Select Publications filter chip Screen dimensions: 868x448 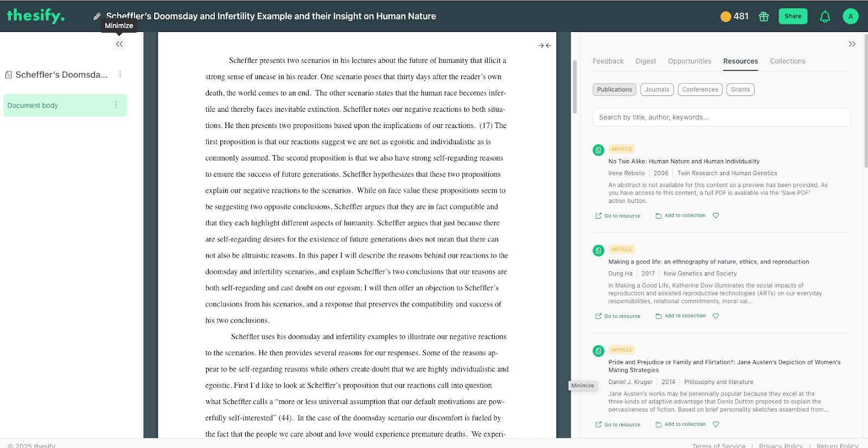pos(614,89)
